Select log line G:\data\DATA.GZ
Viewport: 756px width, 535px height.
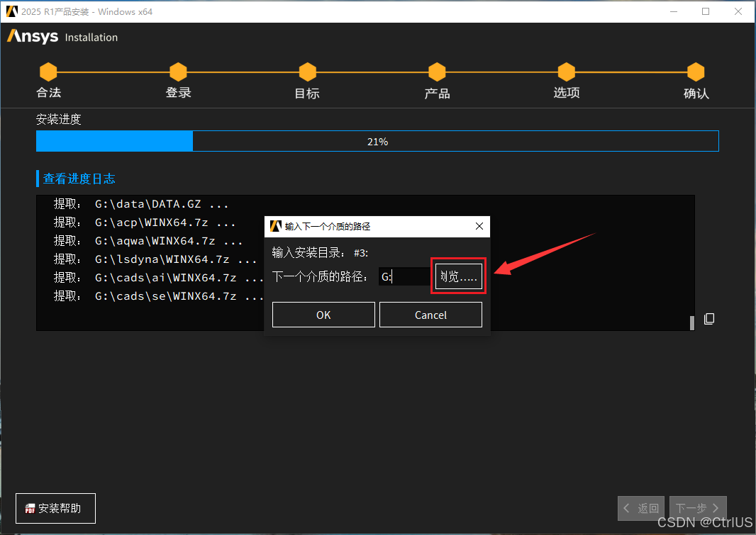(141, 204)
